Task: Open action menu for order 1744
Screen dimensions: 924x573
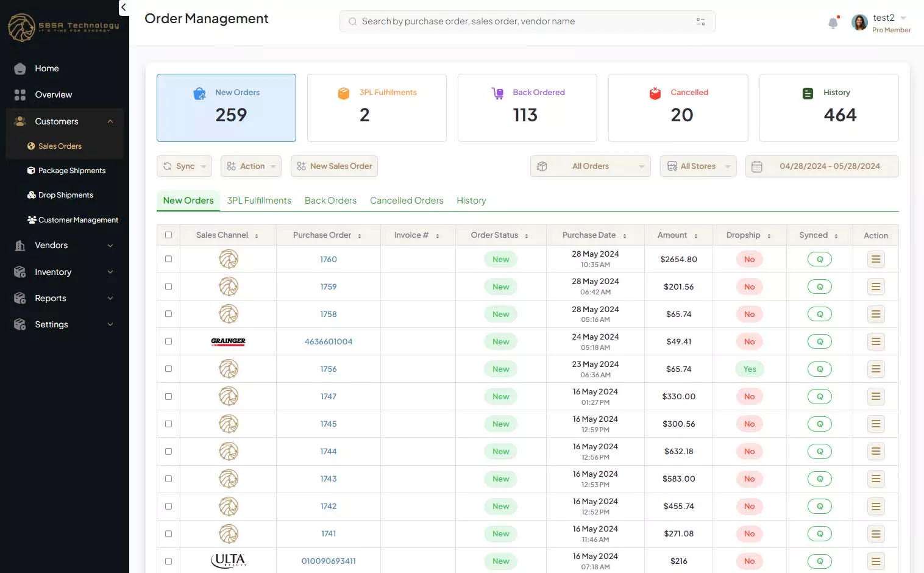Action: coord(876,451)
